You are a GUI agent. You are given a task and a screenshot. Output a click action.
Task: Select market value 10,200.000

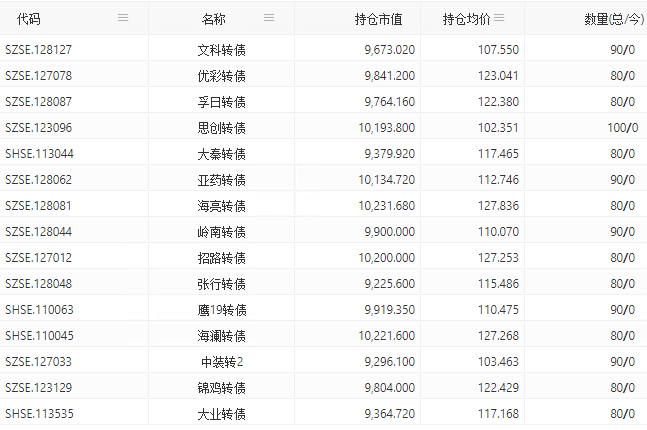point(387,258)
